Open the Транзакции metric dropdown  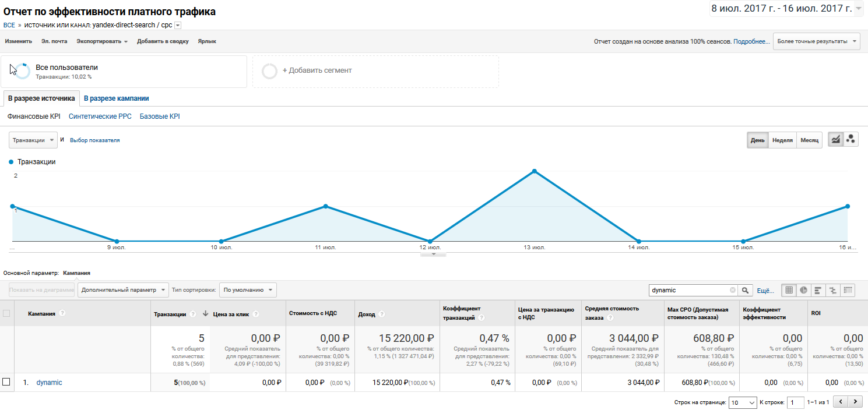[x=33, y=140]
